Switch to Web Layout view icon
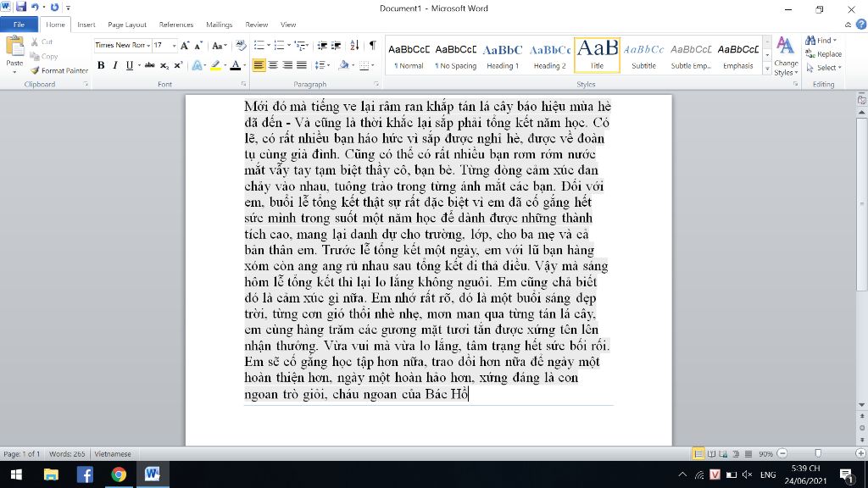 [x=724, y=454]
